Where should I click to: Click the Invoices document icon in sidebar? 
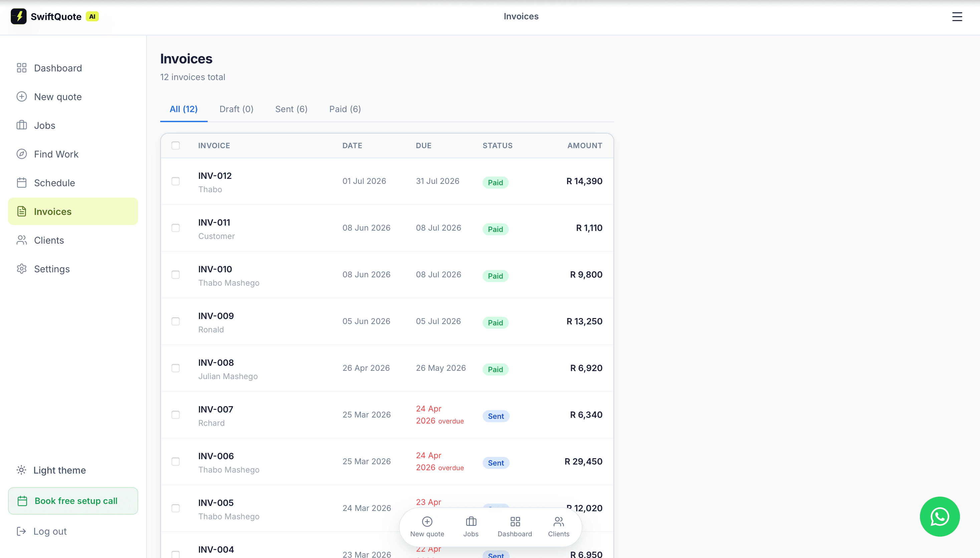coord(22,212)
